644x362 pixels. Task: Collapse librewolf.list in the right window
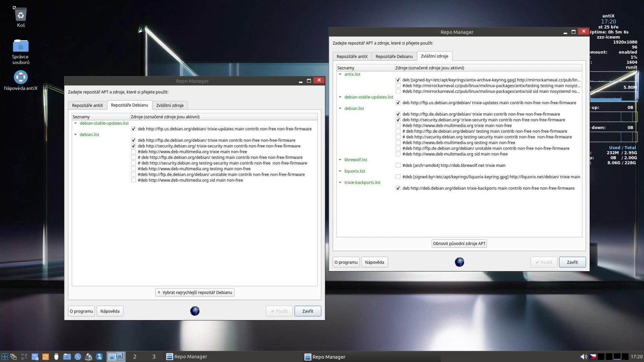[x=340, y=160]
